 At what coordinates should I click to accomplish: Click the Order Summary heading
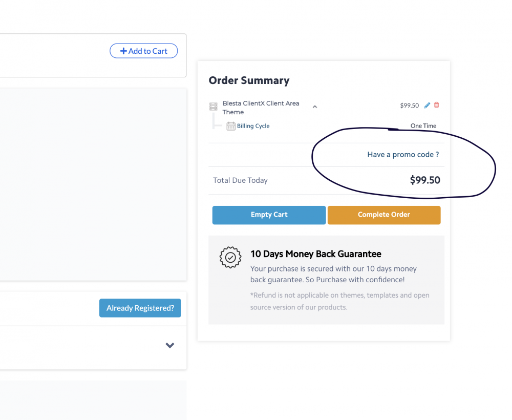pyautogui.click(x=249, y=80)
